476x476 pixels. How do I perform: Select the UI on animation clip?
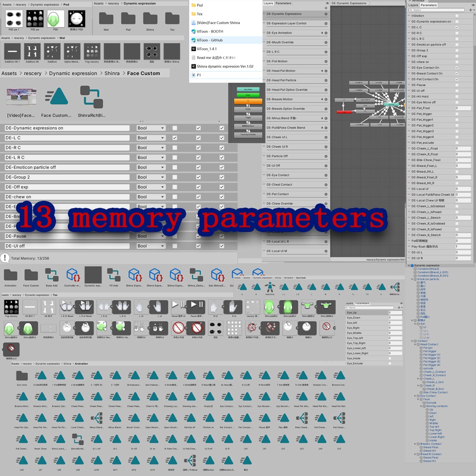point(152,439)
